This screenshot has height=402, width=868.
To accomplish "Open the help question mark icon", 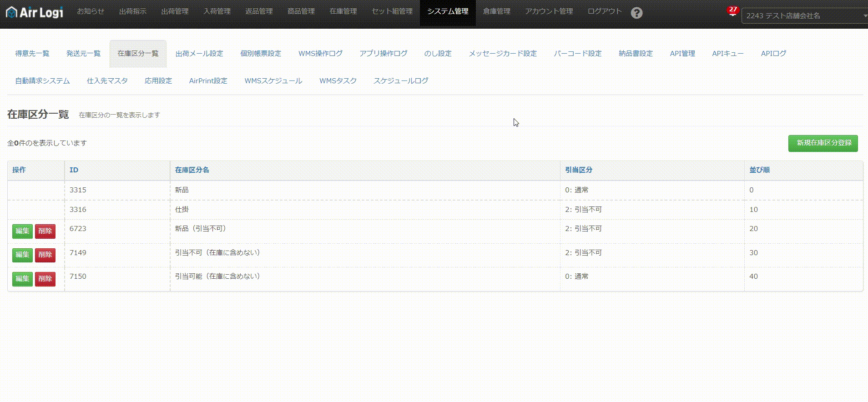I will point(637,13).
